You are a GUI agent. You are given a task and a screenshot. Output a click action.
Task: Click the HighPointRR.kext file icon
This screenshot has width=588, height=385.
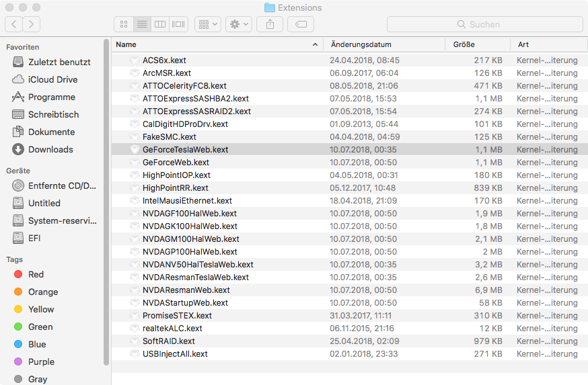pyautogui.click(x=135, y=187)
